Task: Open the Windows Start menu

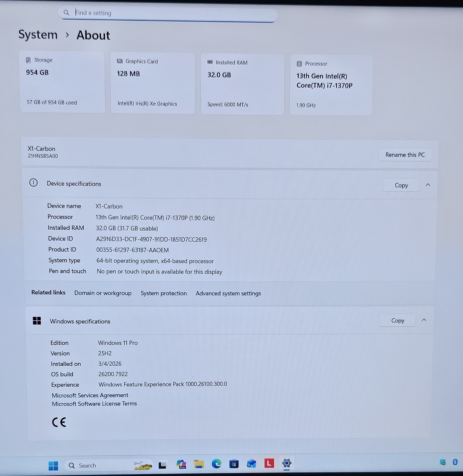Action: pos(53,466)
